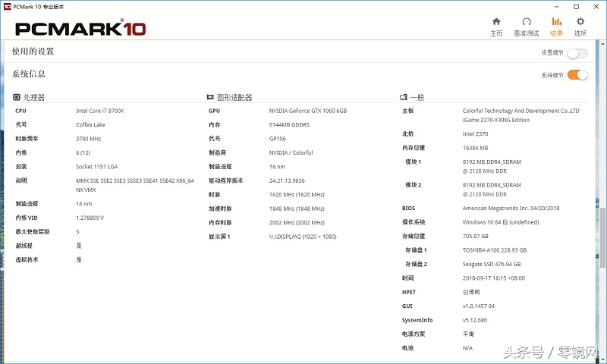Image resolution: width=607 pixels, height=364 pixels.
Task: Select the CPU process value 14 nm
Action: 84,204
